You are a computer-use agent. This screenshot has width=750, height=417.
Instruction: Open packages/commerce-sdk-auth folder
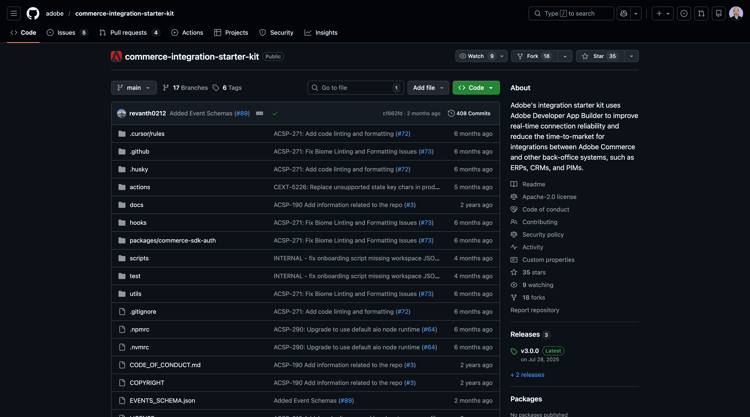173,241
